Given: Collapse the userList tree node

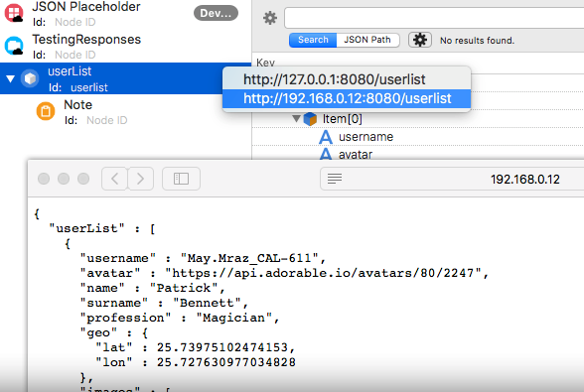Looking at the screenshot, I should pos(10,78).
